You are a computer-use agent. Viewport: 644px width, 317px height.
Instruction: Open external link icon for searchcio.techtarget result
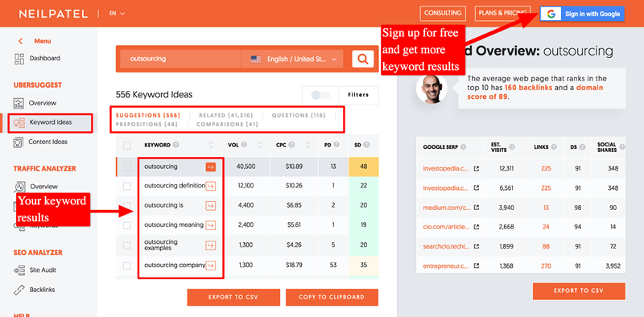click(x=477, y=246)
